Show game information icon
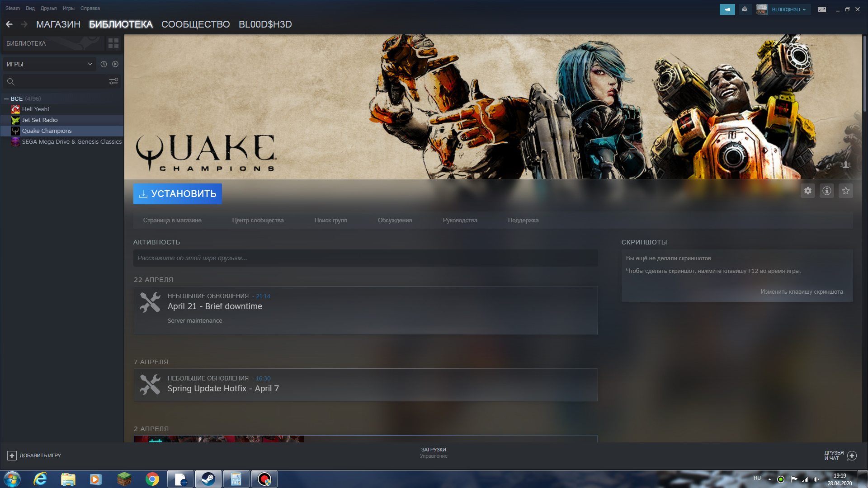 point(827,191)
